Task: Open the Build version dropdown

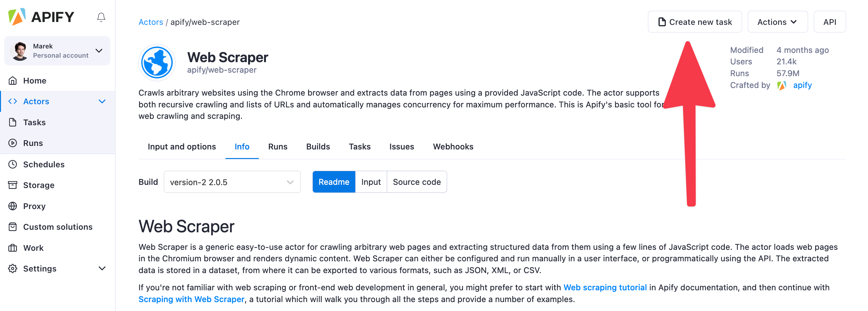Action: [232, 182]
